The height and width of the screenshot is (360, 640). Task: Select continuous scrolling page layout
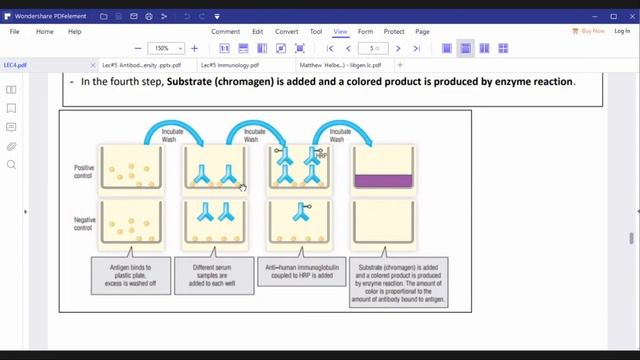466,49
